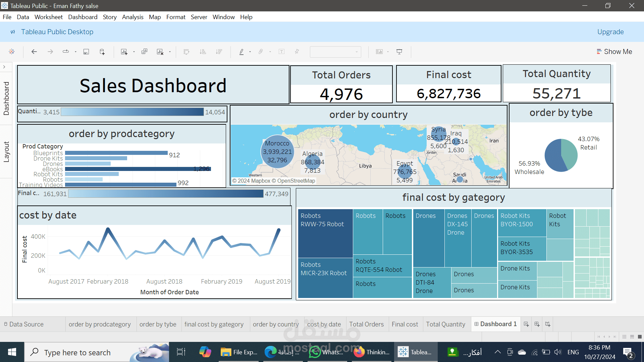644x362 pixels.
Task: Open the Clear Sheet dropdown arrow
Action: [170, 52]
